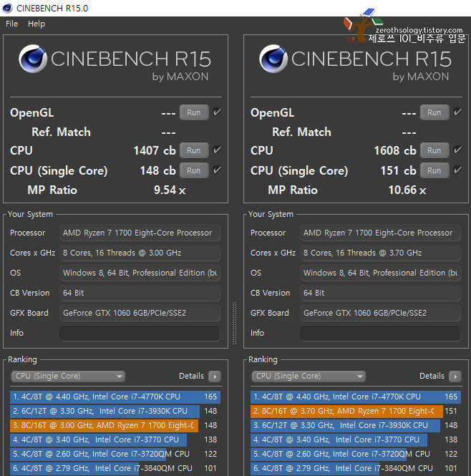Toggle CPU Single Core checkbox in right panel
This screenshot has width=471, height=476.
click(x=457, y=170)
